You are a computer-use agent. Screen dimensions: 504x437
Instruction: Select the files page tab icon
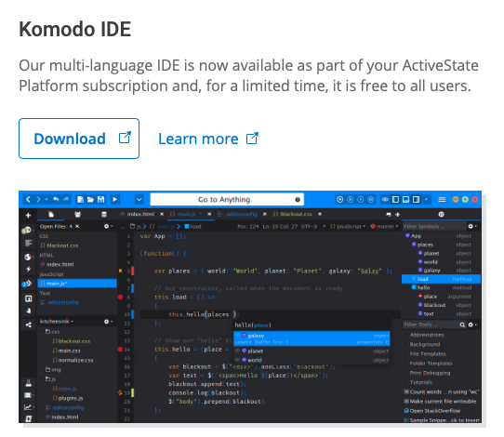(x=51, y=215)
